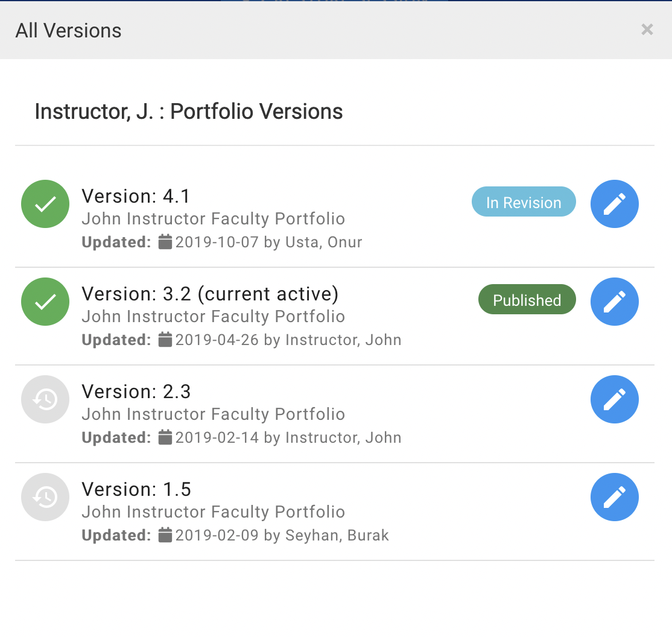The width and height of the screenshot is (672, 637).
Task: Select the Version: 4.1 title
Action: (x=136, y=196)
